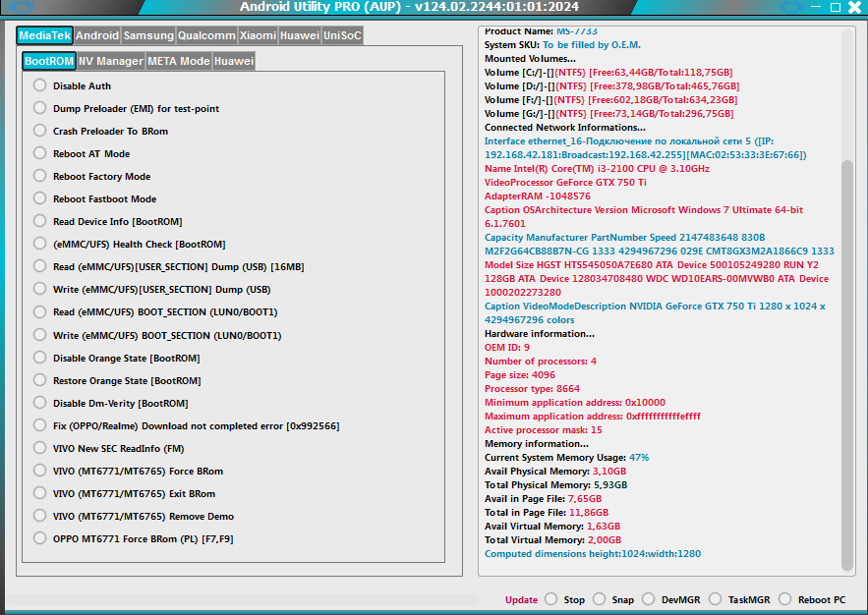
Task: Click the 'Volume [C:/]' log line
Action: point(608,73)
